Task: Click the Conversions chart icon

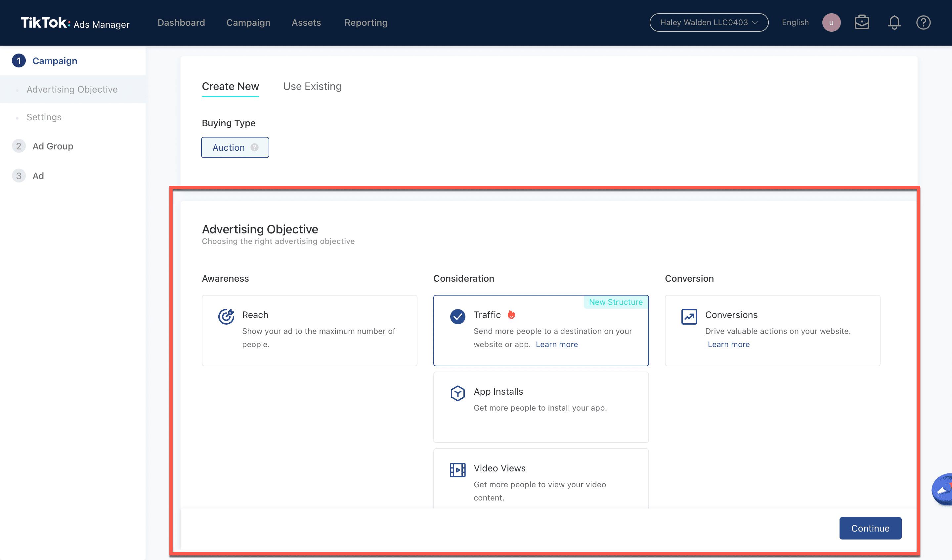Action: 689,316
